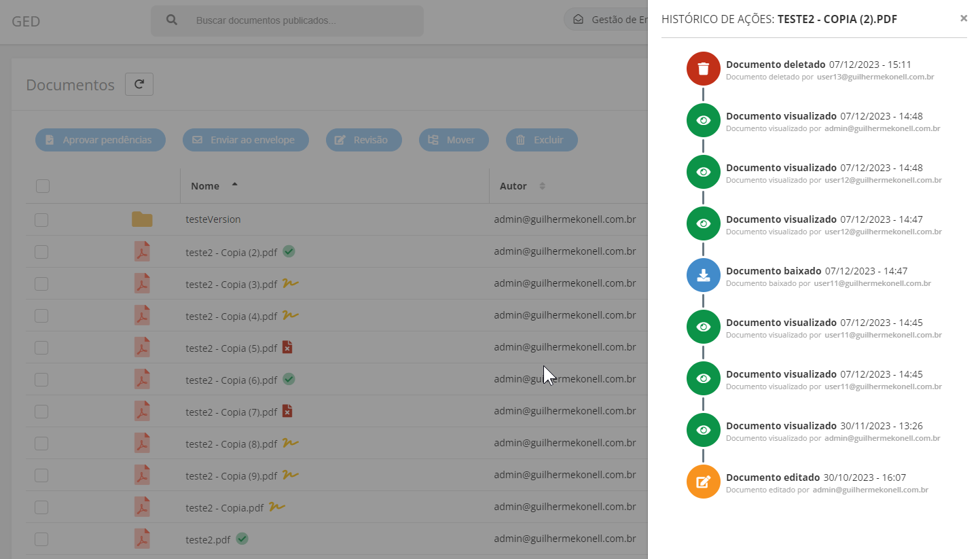Open the Gestão de Envelopes menu
The height and width of the screenshot is (559, 980).
608,20
